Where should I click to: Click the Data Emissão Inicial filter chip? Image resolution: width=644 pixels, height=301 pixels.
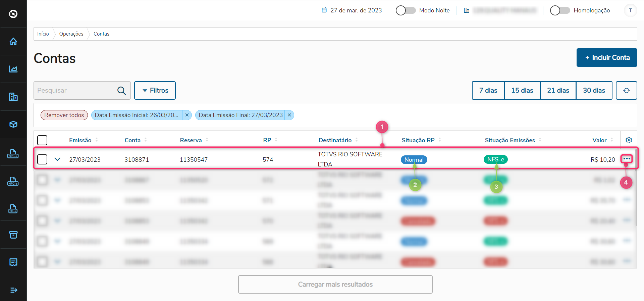coord(137,115)
